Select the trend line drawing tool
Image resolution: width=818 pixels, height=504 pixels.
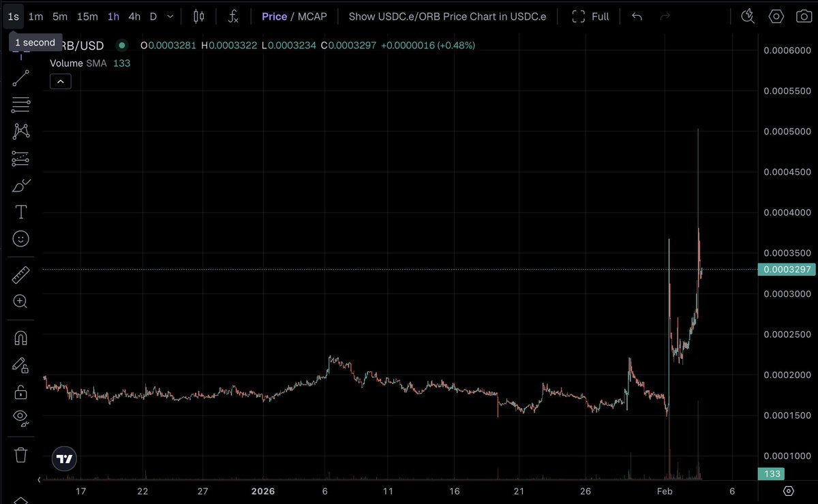tap(21, 78)
